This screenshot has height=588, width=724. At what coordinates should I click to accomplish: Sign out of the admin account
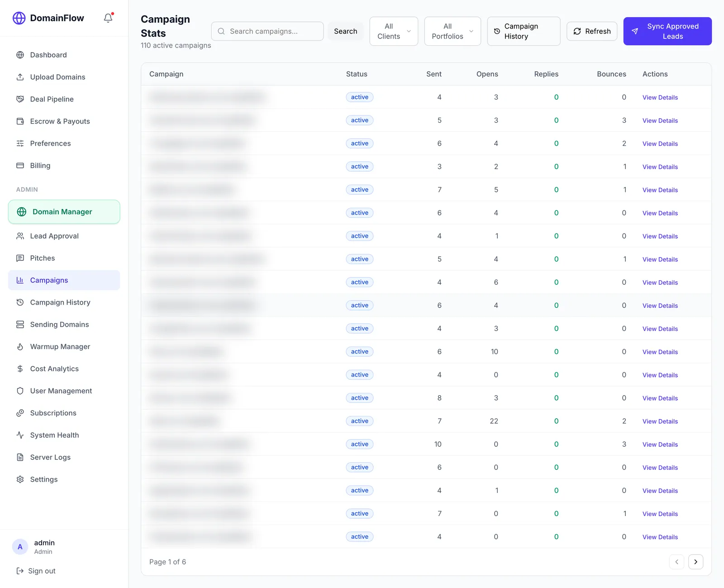tap(36, 571)
